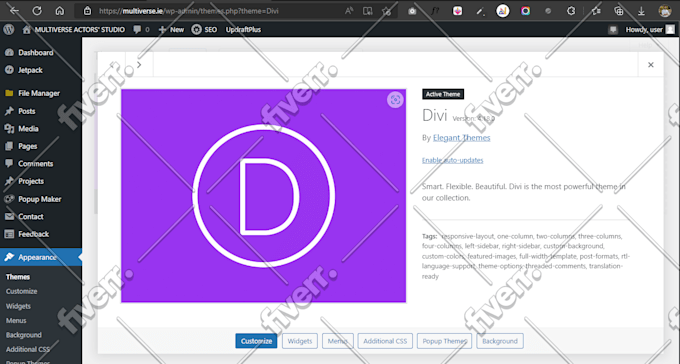680x364 pixels.
Task: Open Elegant Themes author link
Action: (x=461, y=138)
